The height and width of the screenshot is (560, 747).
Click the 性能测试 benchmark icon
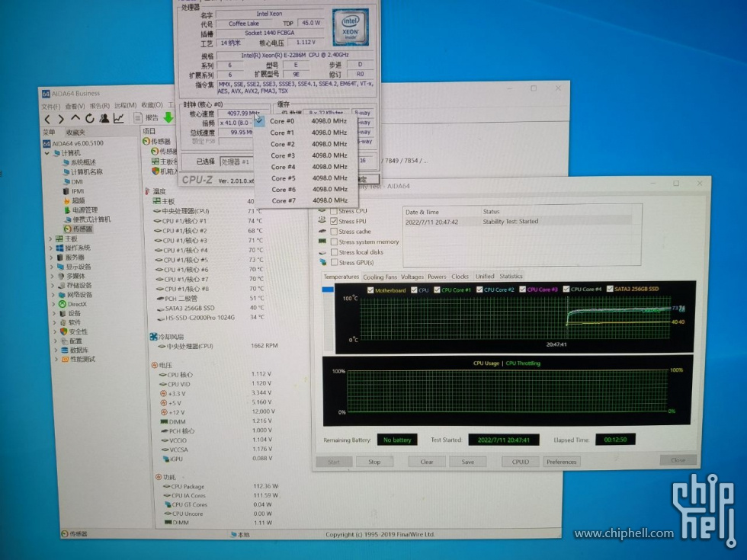click(x=66, y=359)
